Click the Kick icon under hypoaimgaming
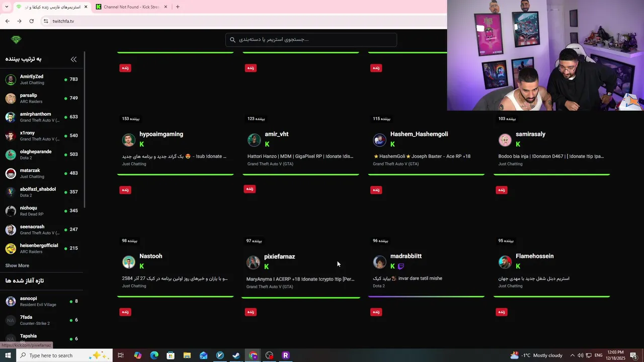644x362 pixels. [x=142, y=144]
